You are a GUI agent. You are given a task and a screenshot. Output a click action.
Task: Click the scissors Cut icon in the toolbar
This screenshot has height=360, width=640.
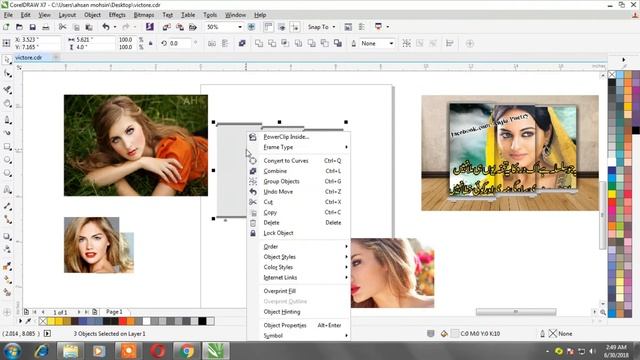coord(62,27)
